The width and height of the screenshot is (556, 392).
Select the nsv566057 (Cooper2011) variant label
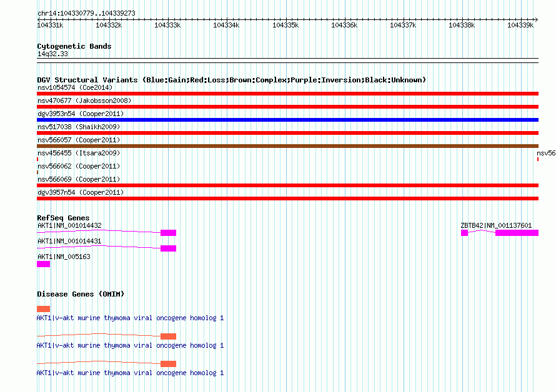[x=79, y=140]
